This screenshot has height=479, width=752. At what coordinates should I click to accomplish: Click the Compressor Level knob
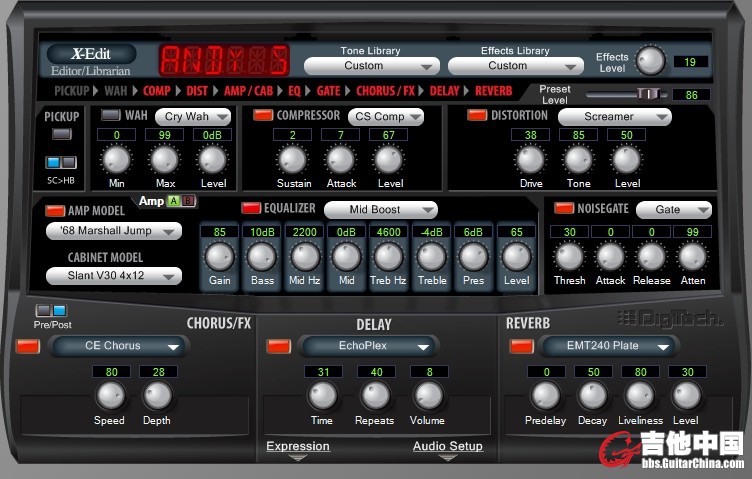pyautogui.click(x=388, y=160)
